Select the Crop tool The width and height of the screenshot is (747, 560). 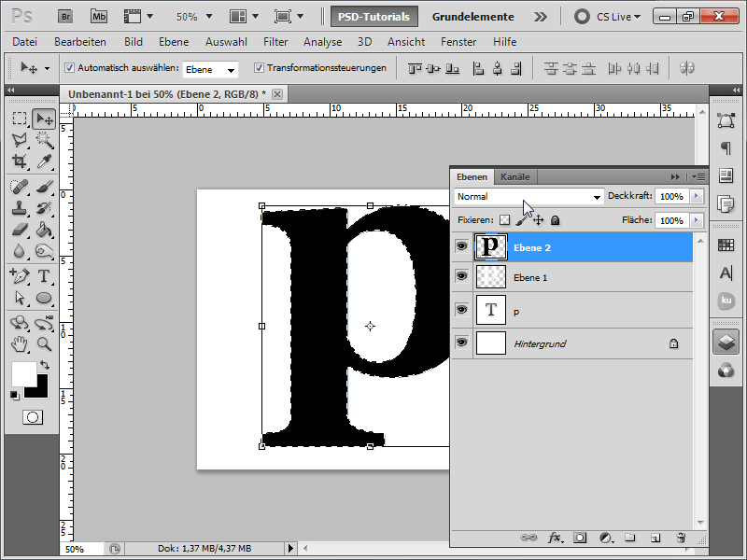tap(20, 161)
